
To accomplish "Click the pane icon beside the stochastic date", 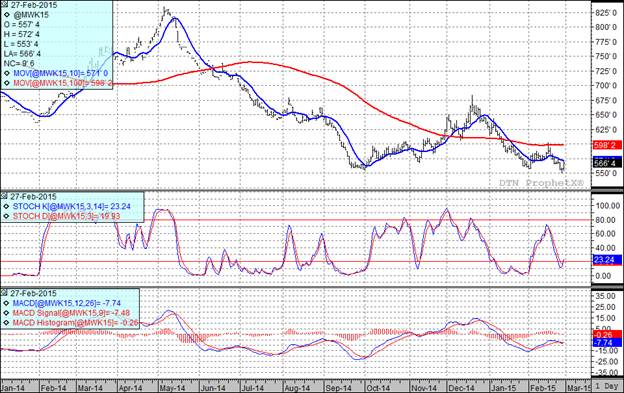I will coord(5,196).
